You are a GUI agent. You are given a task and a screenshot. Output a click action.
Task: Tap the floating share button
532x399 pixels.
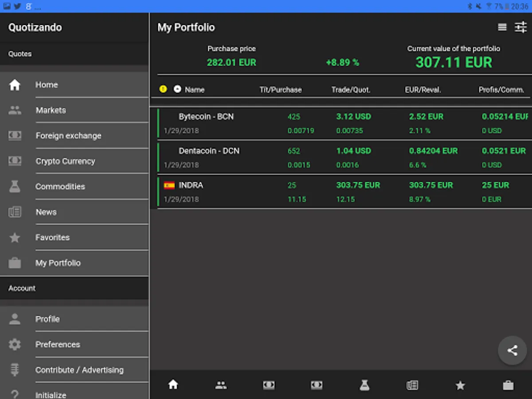(512, 350)
